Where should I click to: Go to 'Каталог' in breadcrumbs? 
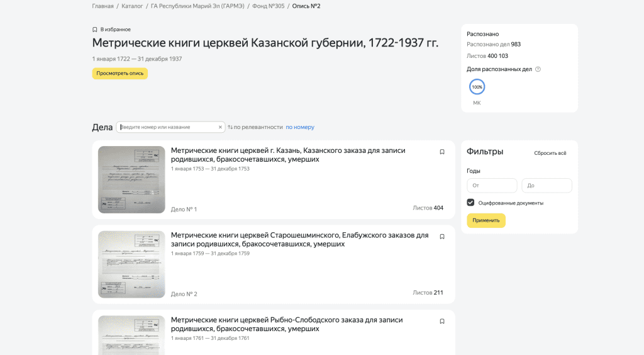[x=132, y=6]
